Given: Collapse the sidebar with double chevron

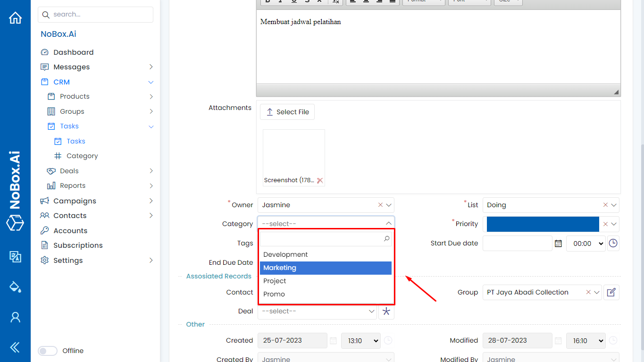Looking at the screenshot, I should (15, 348).
